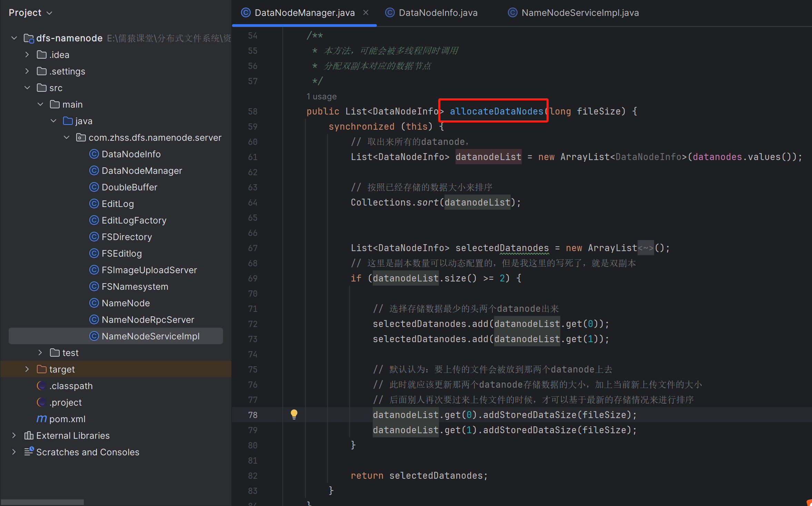Collapse the com.zhss.dfs.namenode.server package
Viewport: 812px width, 506px height.
pyautogui.click(x=67, y=137)
